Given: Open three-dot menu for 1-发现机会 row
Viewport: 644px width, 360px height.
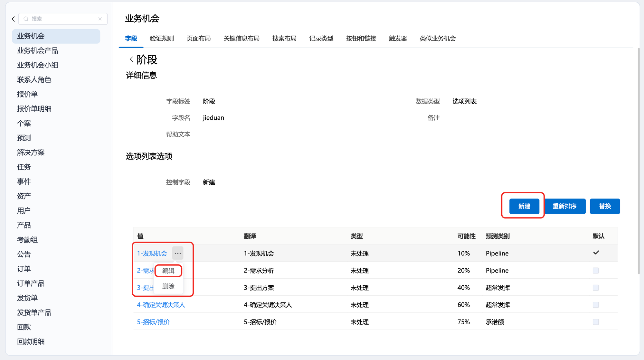Looking at the screenshot, I should pos(178,253).
